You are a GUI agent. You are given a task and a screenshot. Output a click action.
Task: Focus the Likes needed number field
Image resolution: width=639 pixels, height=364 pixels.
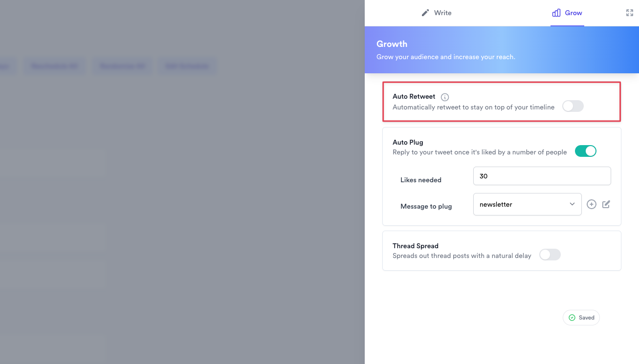(542, 176)
